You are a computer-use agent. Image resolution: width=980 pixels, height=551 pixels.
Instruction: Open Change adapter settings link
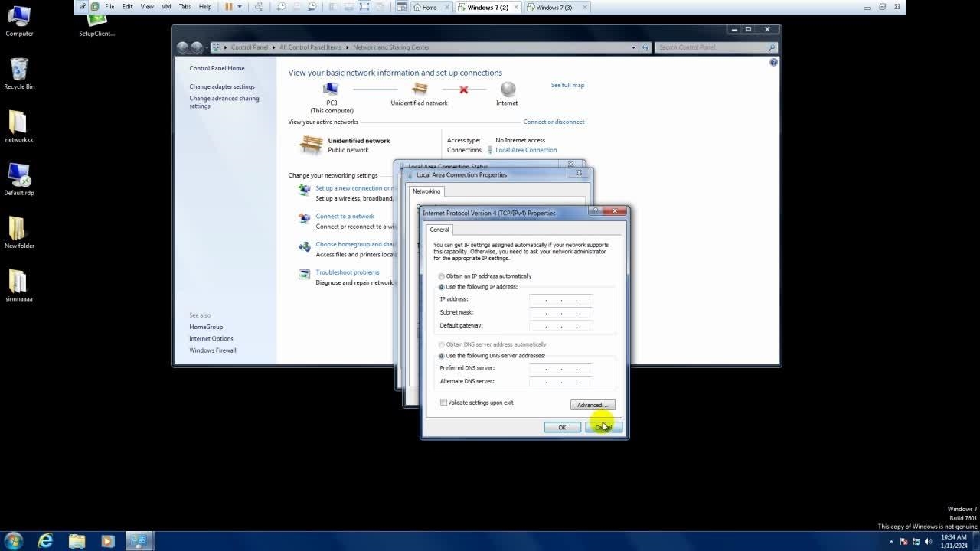222,86
